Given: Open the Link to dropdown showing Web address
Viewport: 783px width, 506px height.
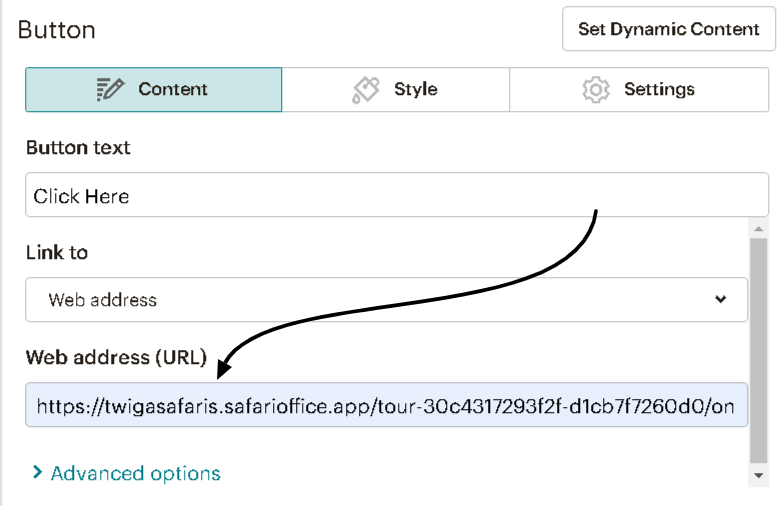Looking at the screenshot, I should coord(385,300).
